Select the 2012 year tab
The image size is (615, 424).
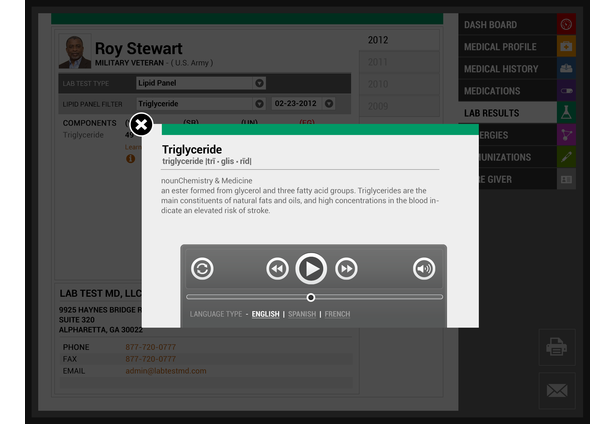[399, 40]
